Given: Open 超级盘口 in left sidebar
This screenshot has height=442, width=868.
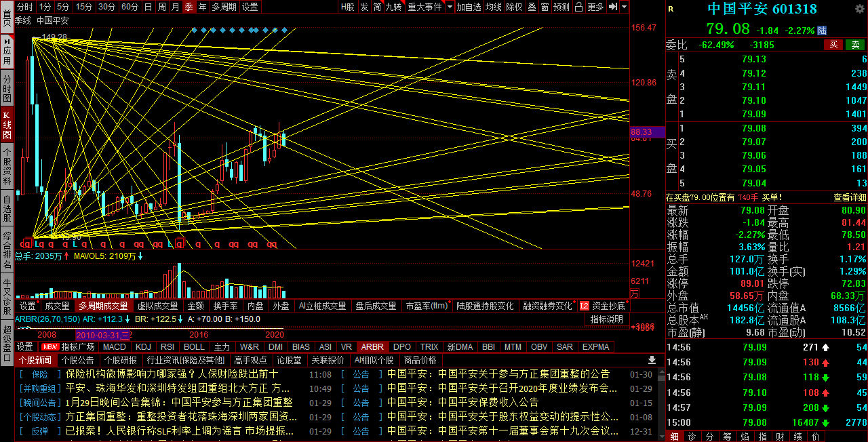Looking at the screenshot, I should click(7, 342).
